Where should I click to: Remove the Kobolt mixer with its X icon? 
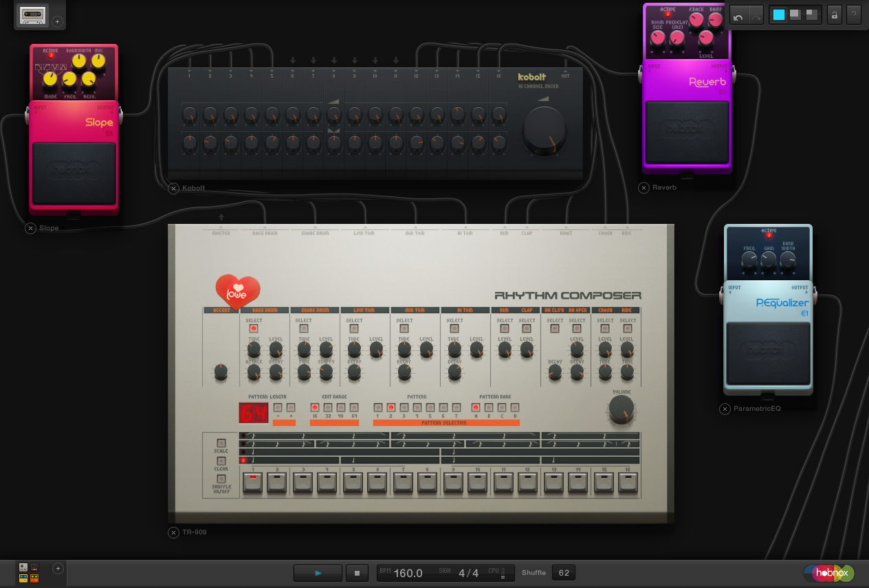click(x=173, y=188)
